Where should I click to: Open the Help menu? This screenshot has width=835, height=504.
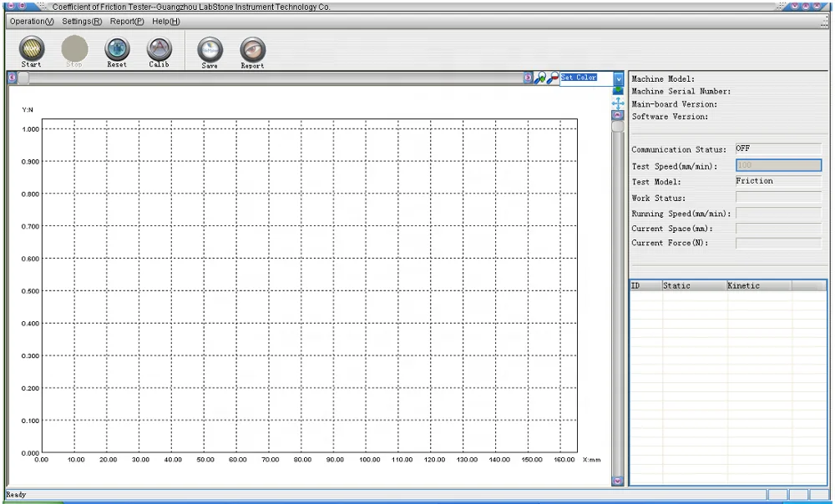(165, 21)
